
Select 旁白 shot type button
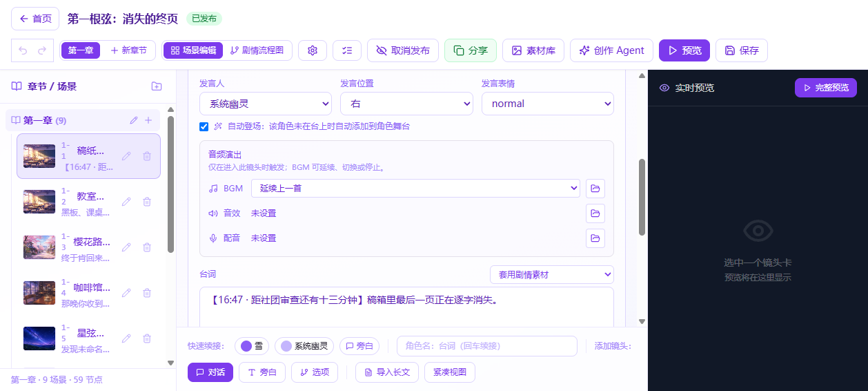(x=262, y=372)
